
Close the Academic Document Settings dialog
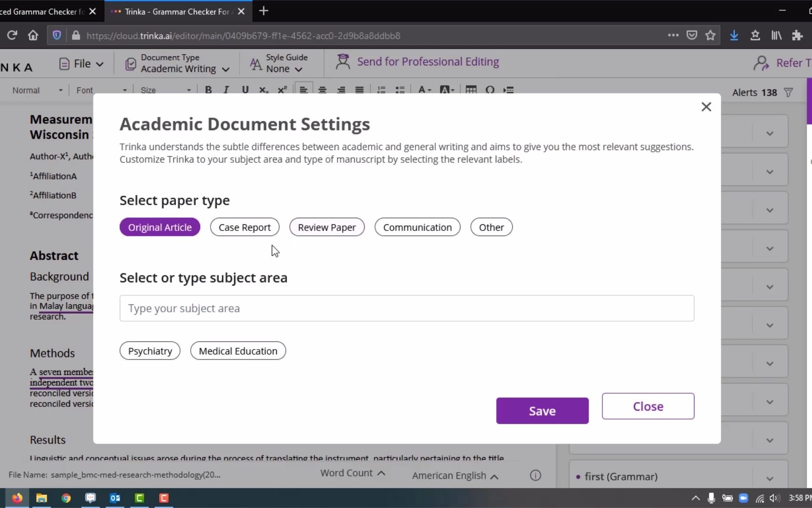pos(706,107)
